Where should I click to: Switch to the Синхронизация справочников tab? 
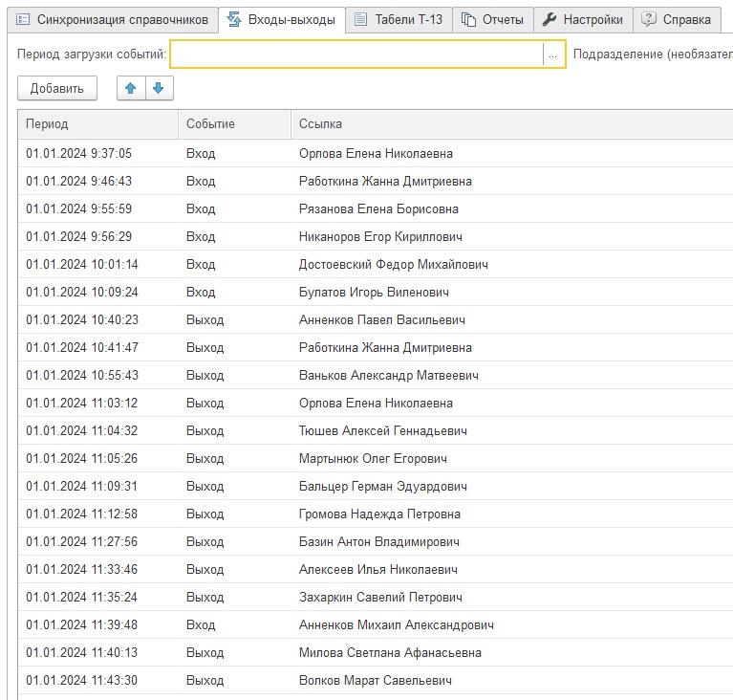pyautogui.click(x=122, y=19)
